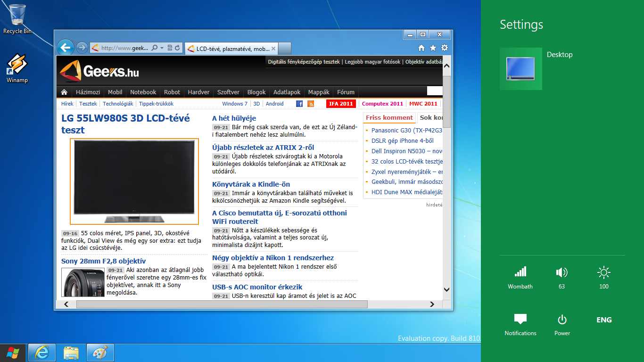Switch to the Friss komment tab
Screen dimensions: 644x362
389,118
